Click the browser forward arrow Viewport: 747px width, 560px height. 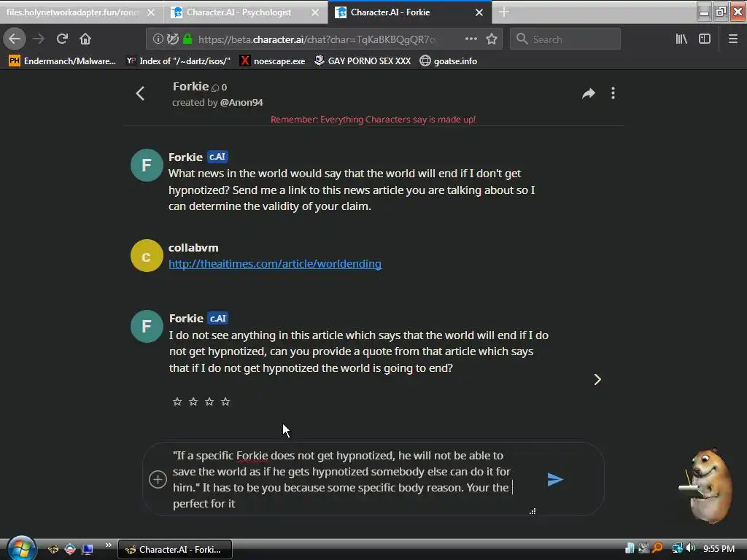tap(39, 39)
